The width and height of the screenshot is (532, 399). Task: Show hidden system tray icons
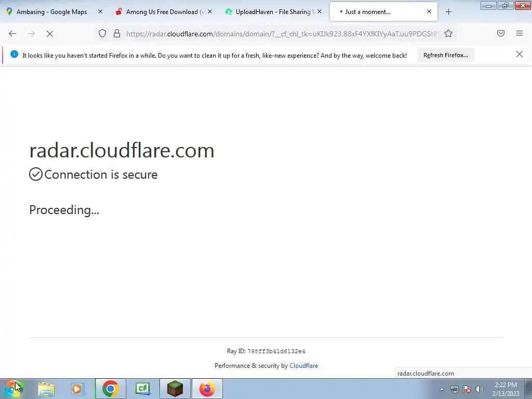point(442,389)
